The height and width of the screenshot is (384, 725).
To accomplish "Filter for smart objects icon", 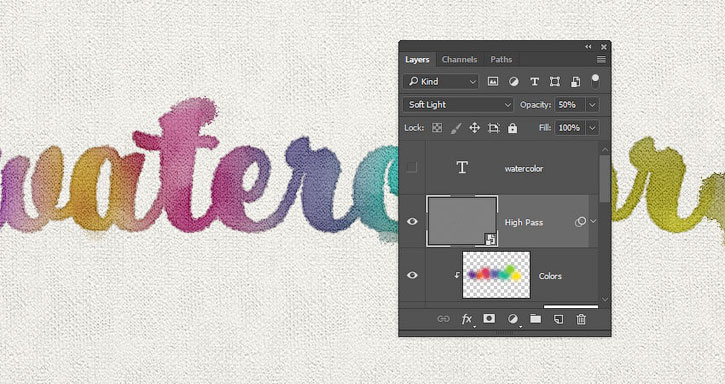I will (575, 82).
